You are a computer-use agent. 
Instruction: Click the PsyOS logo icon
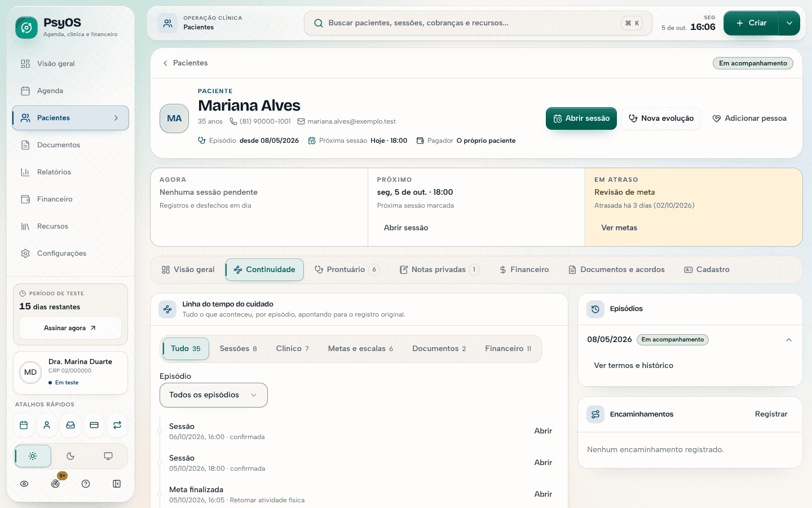(x=27, y=28)
